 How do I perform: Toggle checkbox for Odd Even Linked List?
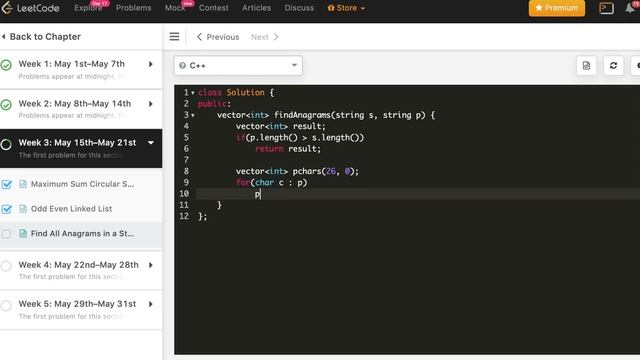click(x=7, y=209)
